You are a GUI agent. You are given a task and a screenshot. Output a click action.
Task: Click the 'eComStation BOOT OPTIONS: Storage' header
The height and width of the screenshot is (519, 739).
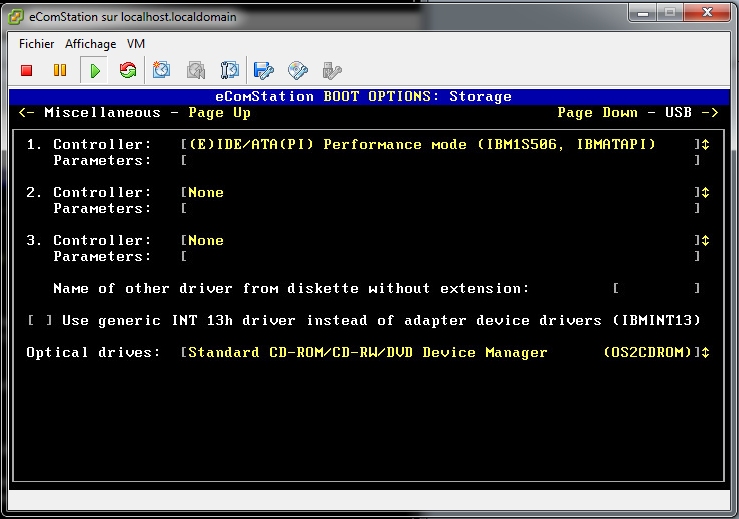363,96
